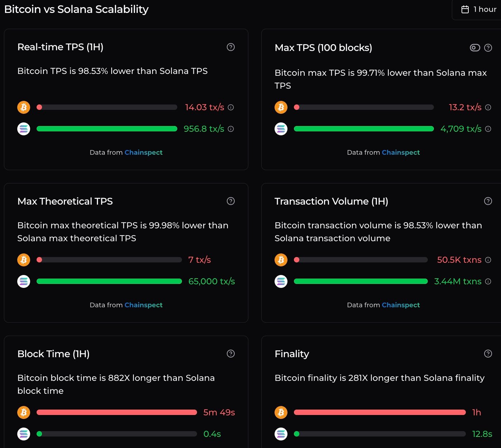The height and width of the screenshot is (448, 501).
Task: Show info for 4,709 tx/s value
Action: tap(488, 129)
